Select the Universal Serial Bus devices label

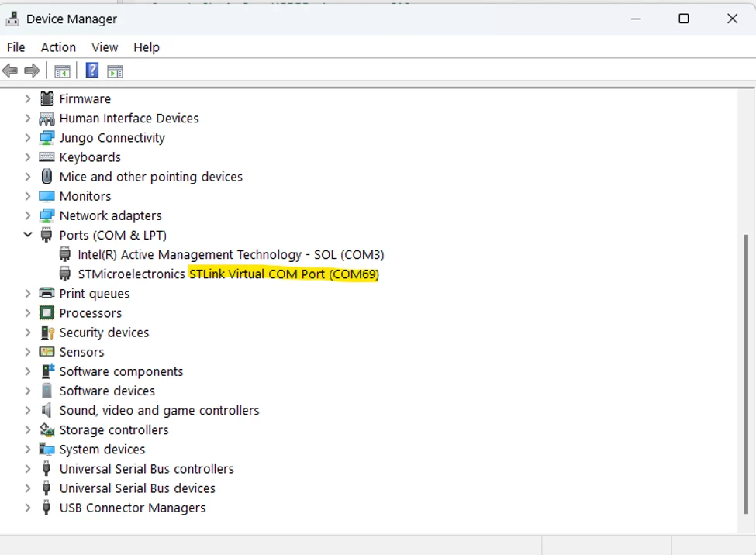137,488
